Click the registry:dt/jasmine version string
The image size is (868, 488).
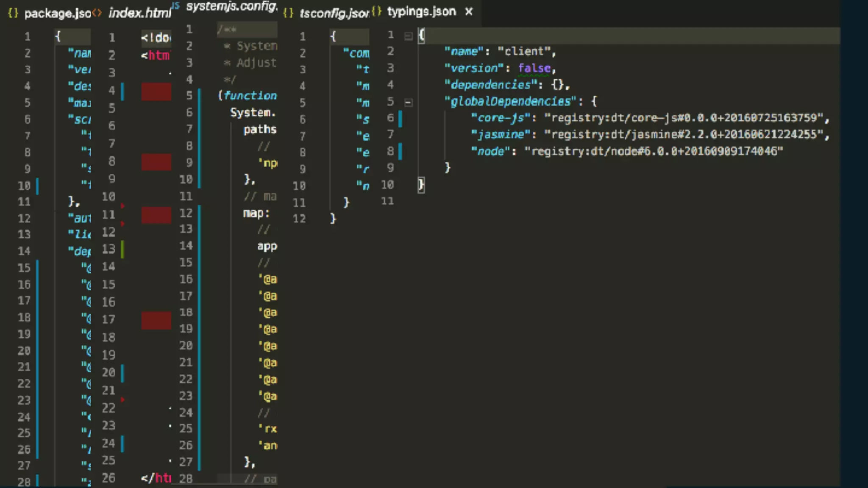[684, 135]
